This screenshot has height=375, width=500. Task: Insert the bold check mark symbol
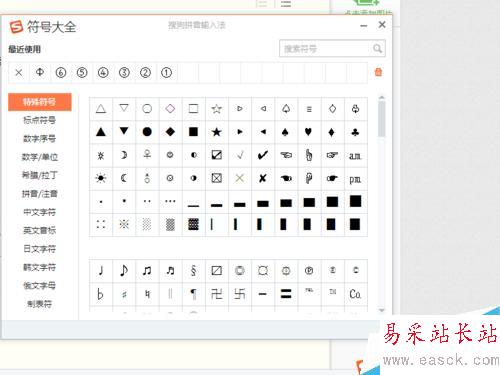[263, 155]
